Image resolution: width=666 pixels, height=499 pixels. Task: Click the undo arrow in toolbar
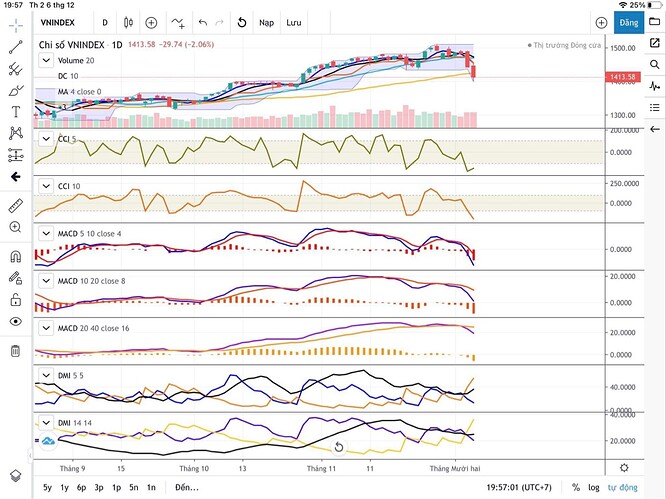203,21
